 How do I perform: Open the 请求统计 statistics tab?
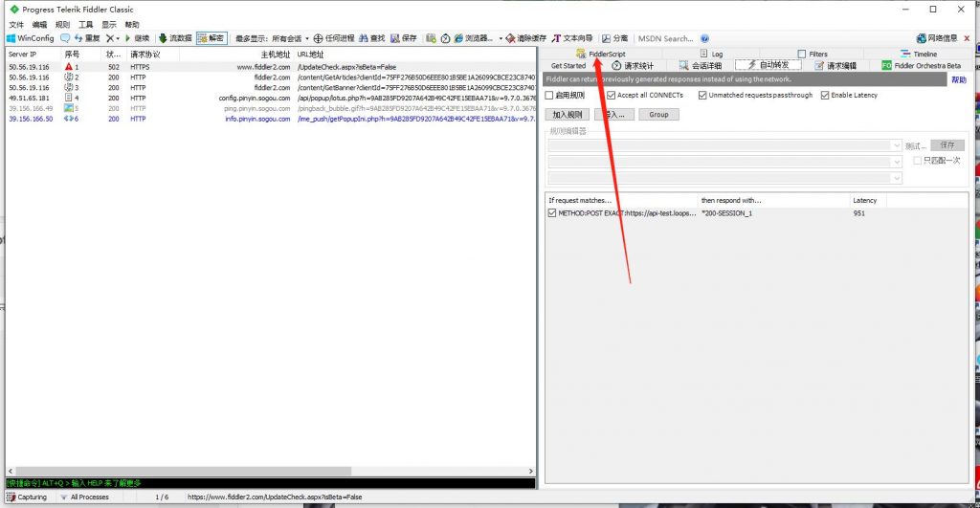633,66
